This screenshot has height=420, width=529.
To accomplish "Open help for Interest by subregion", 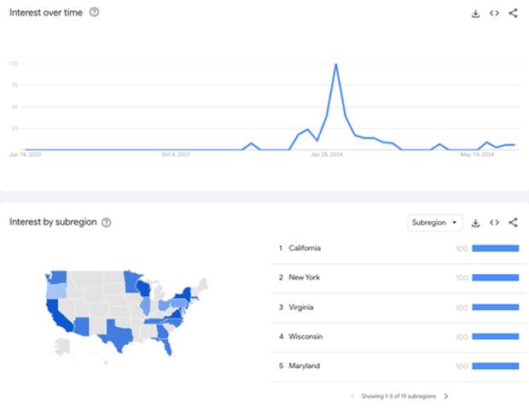I will click(x=107, y=223).
